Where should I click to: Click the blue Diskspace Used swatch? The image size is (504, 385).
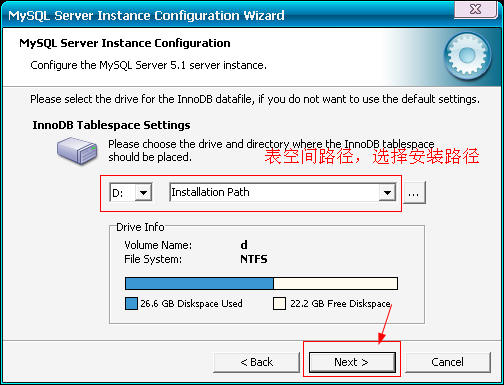131,304
